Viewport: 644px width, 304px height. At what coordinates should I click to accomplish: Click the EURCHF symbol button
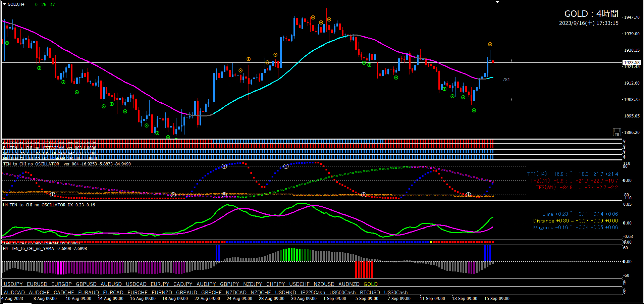click(138, 293)
